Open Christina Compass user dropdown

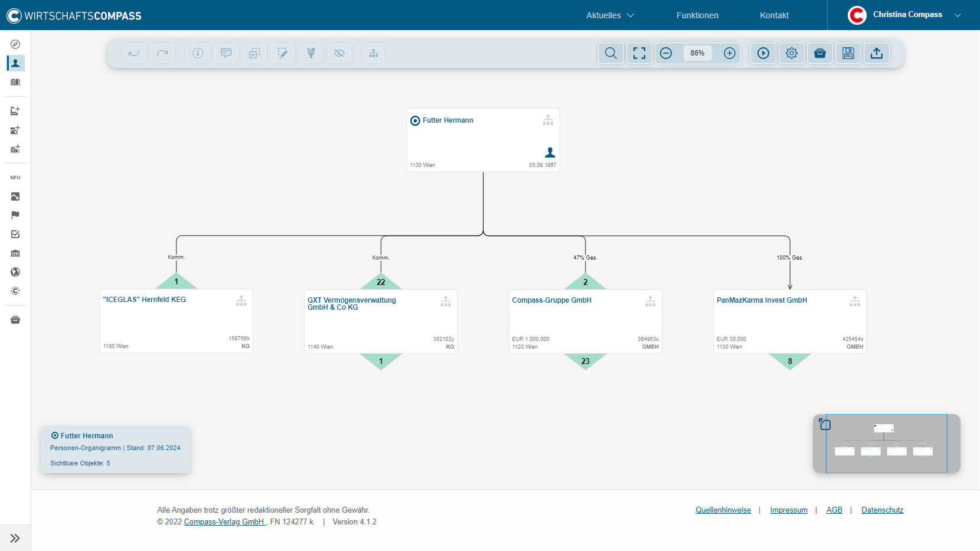pos(904,15)
